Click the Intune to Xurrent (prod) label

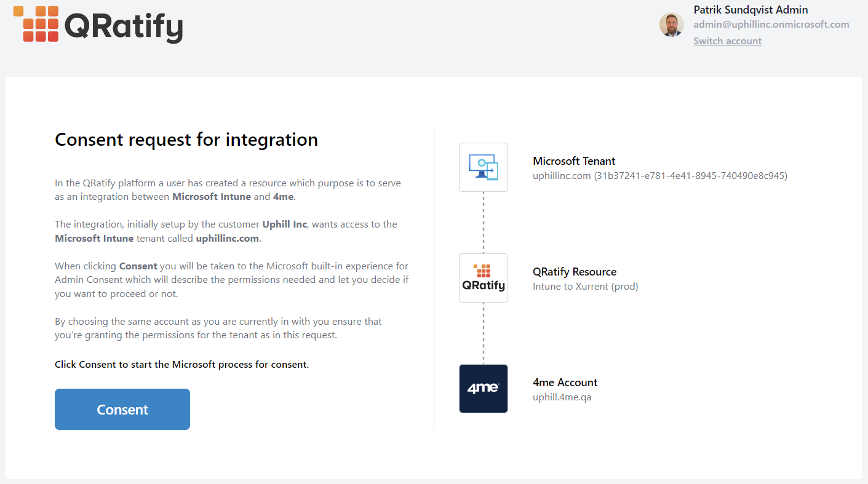pyautogui.click(x=585, y=287)
